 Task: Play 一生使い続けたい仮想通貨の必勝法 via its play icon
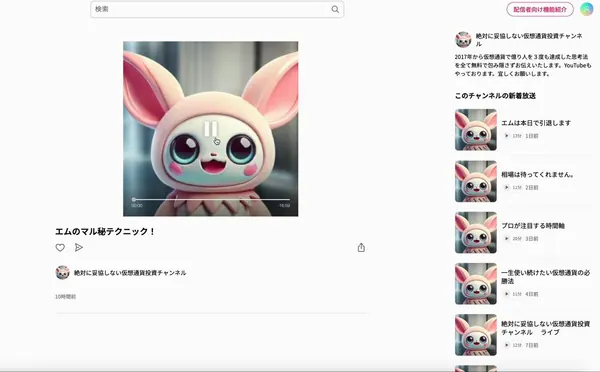(x=507, y=294)
